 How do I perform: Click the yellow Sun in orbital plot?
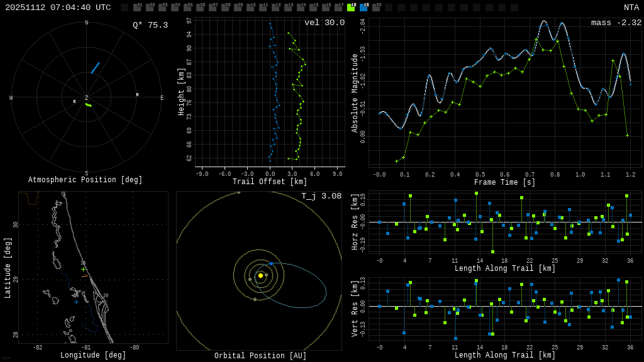tap(260, 275)
